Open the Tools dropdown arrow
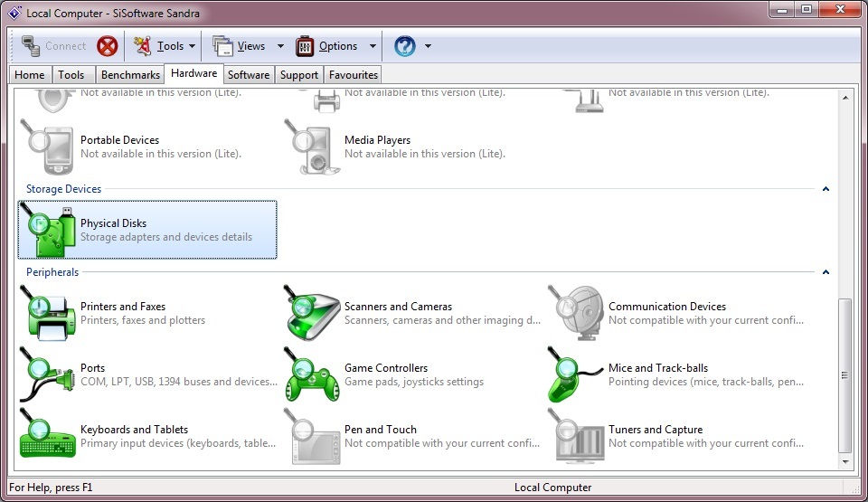The image size is (868, 502). pos(192,46)
